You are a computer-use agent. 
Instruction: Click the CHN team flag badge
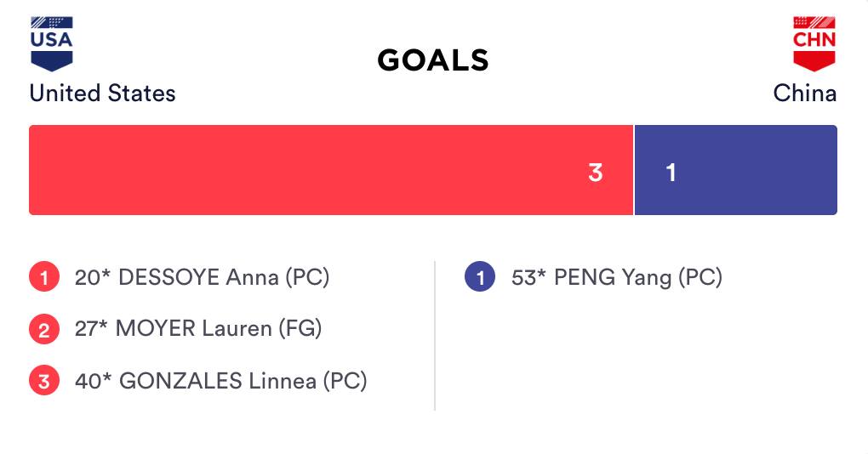[814, 43]
